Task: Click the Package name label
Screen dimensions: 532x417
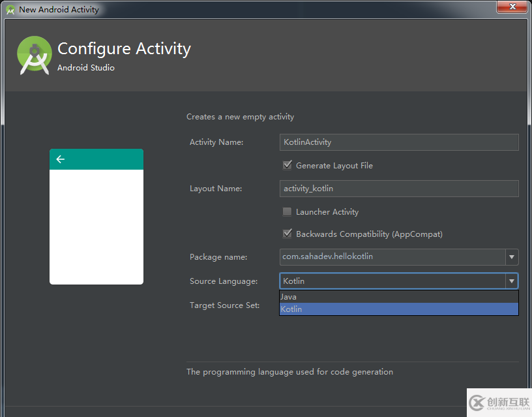Action: [218, 257]
